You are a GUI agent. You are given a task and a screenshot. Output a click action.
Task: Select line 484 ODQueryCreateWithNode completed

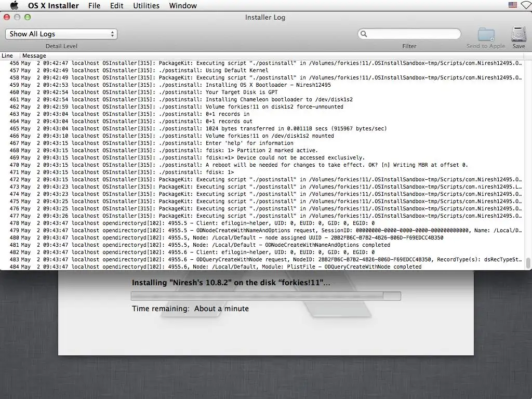[263, 267]
